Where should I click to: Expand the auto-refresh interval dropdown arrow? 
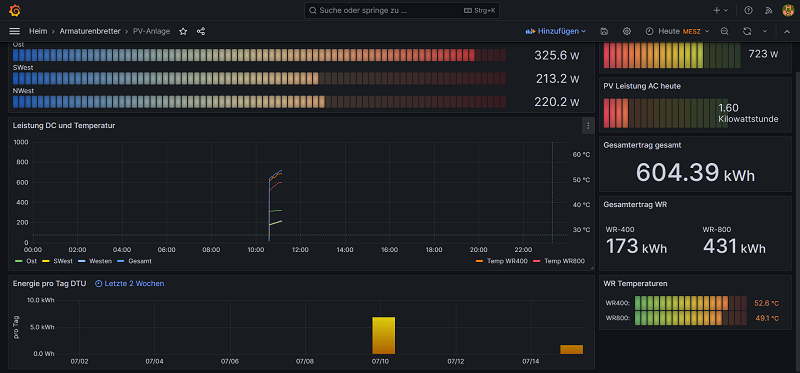coord(765,31)
